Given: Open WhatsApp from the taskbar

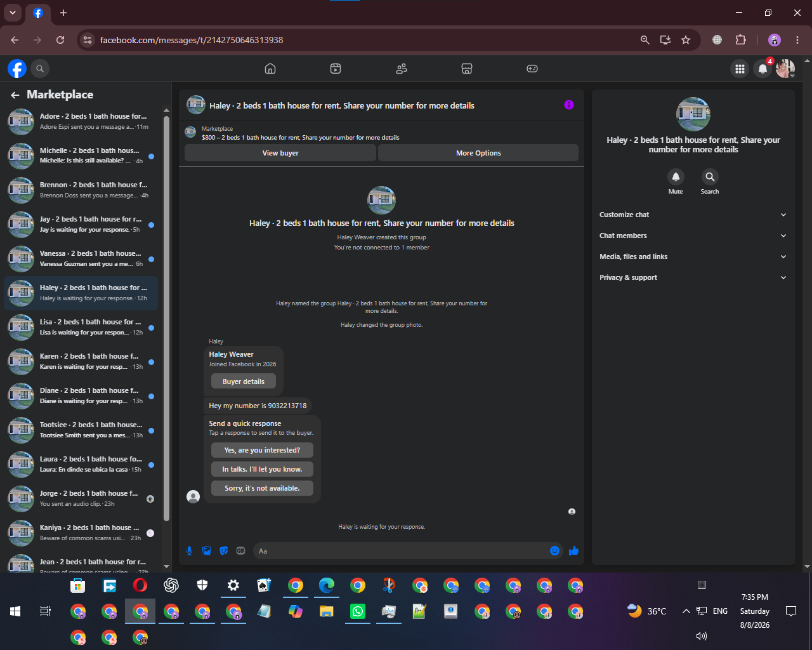Looking at the screenshot, I should click(x=358, y=611).
